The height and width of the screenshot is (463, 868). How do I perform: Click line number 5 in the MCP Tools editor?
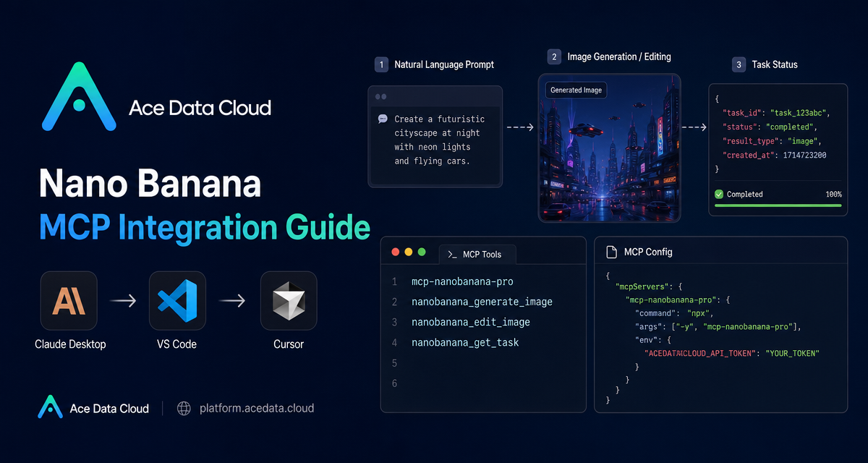tap(394, 362)
